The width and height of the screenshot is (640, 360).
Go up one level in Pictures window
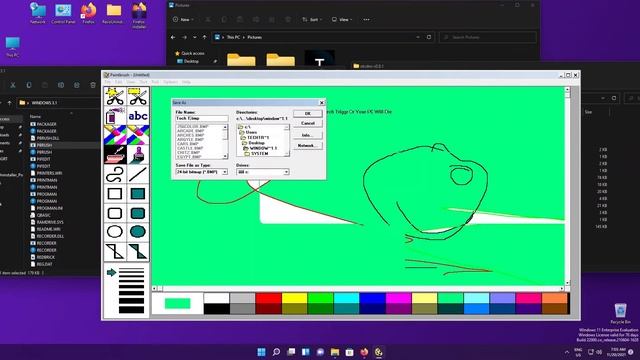(x=204, y=37)
